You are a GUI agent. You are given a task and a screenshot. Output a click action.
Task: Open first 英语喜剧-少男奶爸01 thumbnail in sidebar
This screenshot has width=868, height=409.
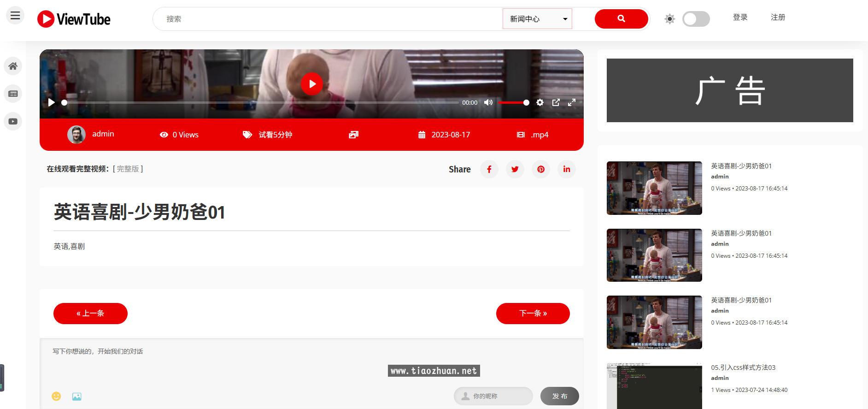click(654, 188)
